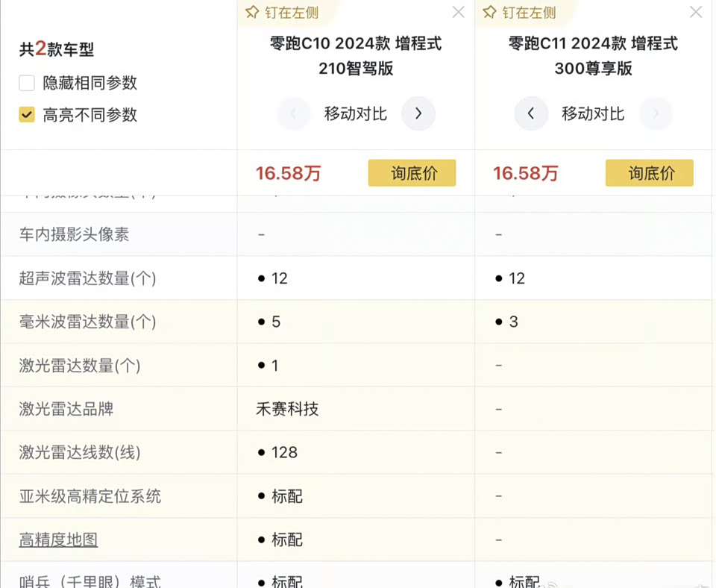Click the pin icon above 零跑C11 column

[489, 13]
